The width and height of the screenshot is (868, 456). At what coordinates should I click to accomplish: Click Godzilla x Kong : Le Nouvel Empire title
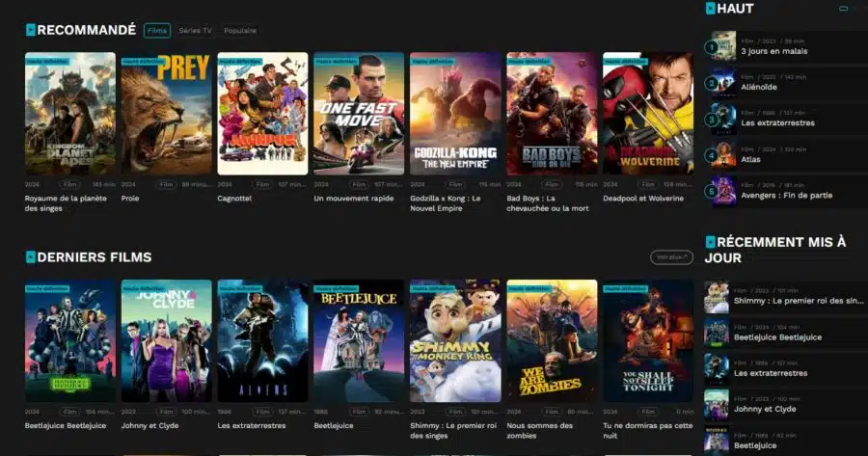click(446, 203)
